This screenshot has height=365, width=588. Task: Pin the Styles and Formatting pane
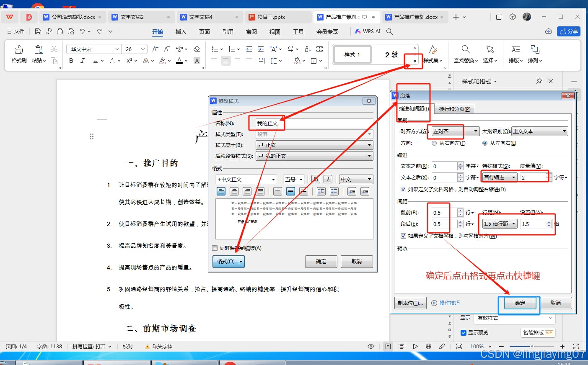[539, 81]
